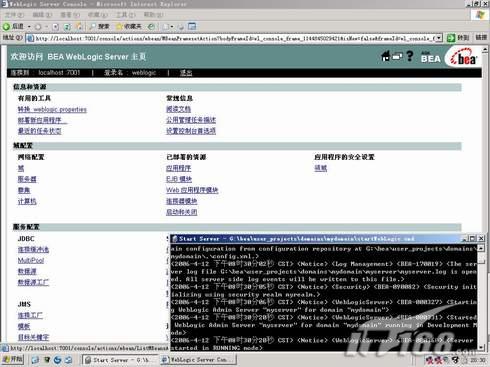
Task: Open the Tools menu in Internet Explorer
Action: point(126,15)
